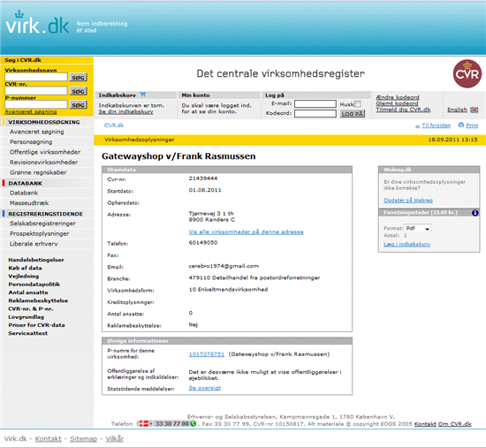
Task: Click the printer icon beside Print
Action: [461, 125]
